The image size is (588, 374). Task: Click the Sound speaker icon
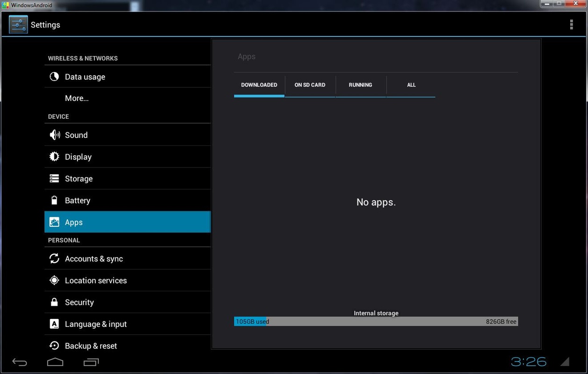coord(55,135)
